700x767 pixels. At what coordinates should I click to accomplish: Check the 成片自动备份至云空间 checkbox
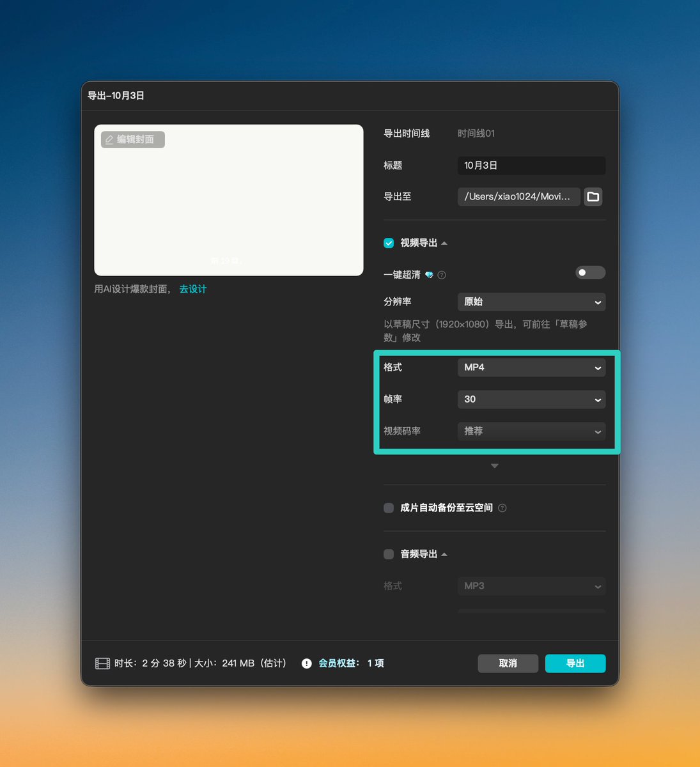(x=389, y=508)
